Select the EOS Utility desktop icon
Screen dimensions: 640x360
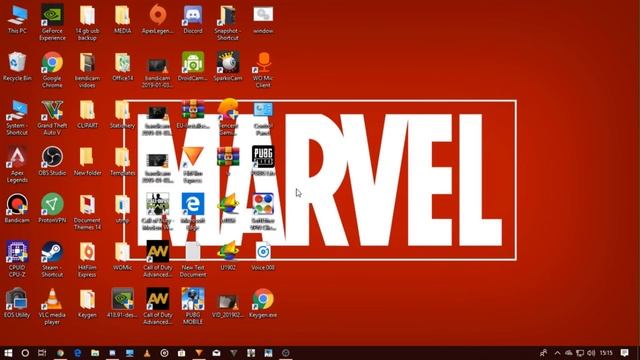click(17, 303)
